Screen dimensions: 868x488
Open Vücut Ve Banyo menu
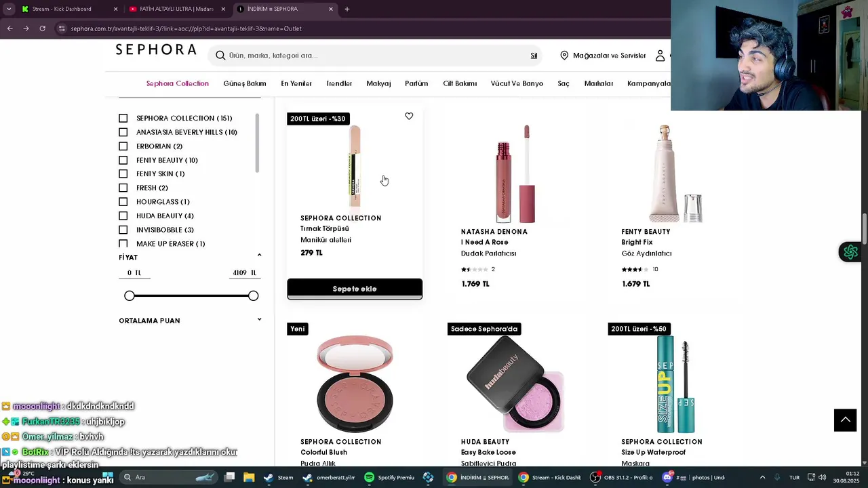(517, 83)
